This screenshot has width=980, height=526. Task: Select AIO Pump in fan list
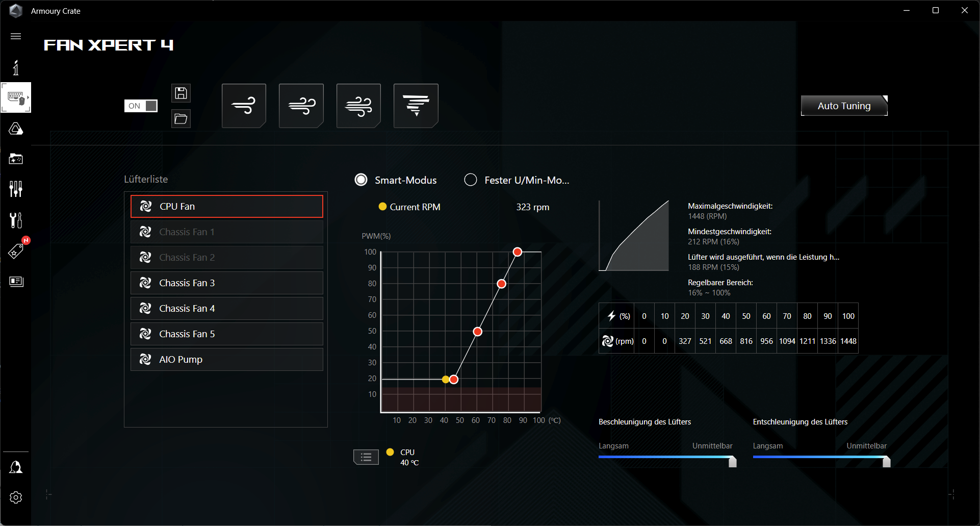point(227,359)
